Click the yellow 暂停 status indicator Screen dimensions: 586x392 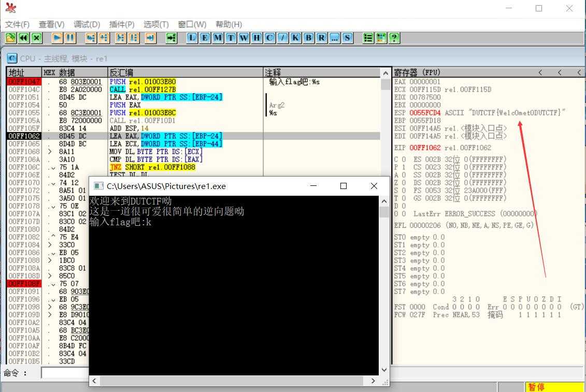point(554,387)
